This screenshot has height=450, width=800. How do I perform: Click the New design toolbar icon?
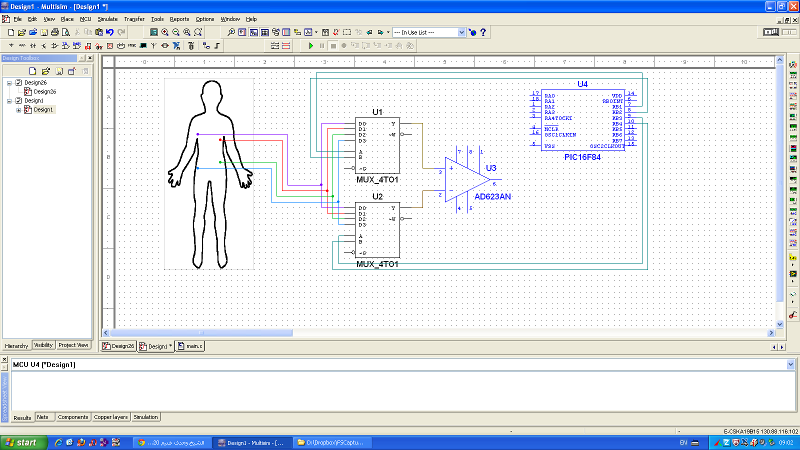(11, 32)
